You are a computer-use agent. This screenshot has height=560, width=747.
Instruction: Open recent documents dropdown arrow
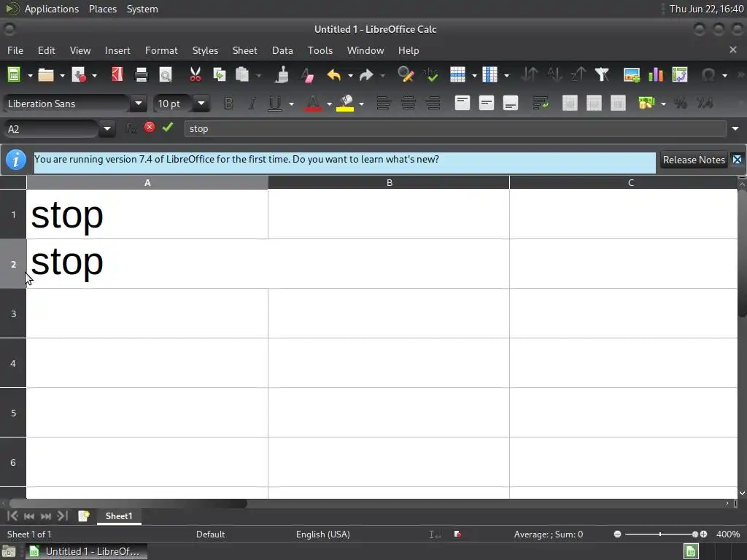(62, 75)
